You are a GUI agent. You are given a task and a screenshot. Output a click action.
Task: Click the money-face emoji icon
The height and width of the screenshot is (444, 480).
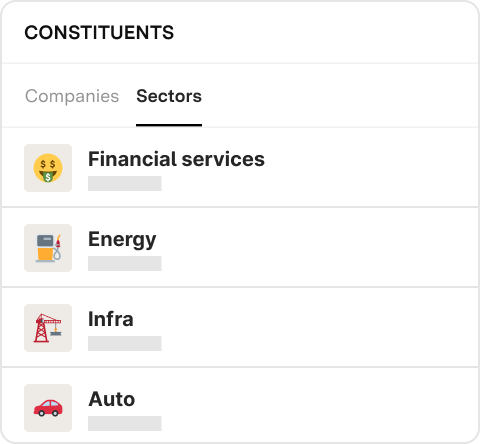(x=48, y=168)
